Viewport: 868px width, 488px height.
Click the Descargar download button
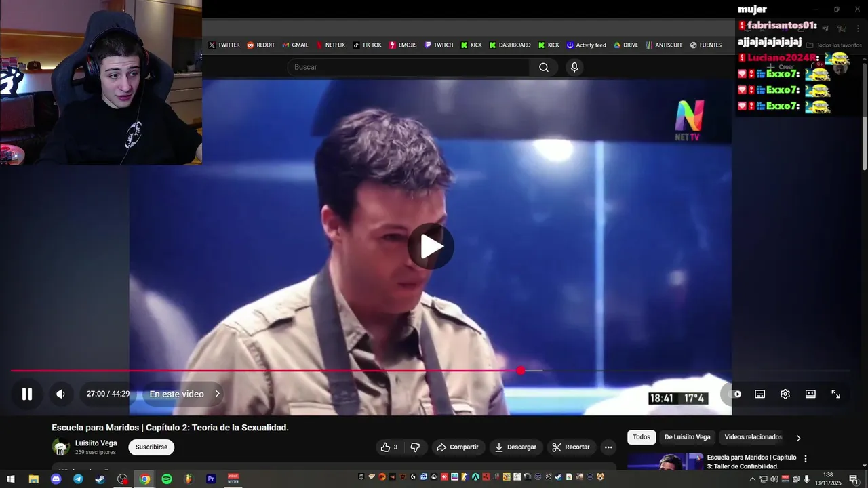click(x=515, y=447)
